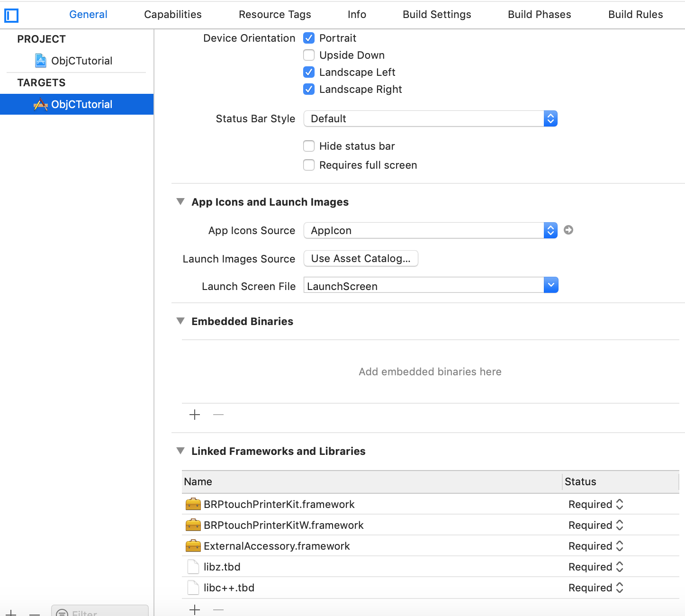Screen dimensions: 685x616
Task: Enable Hide status bar option
Action: point(309,146)
